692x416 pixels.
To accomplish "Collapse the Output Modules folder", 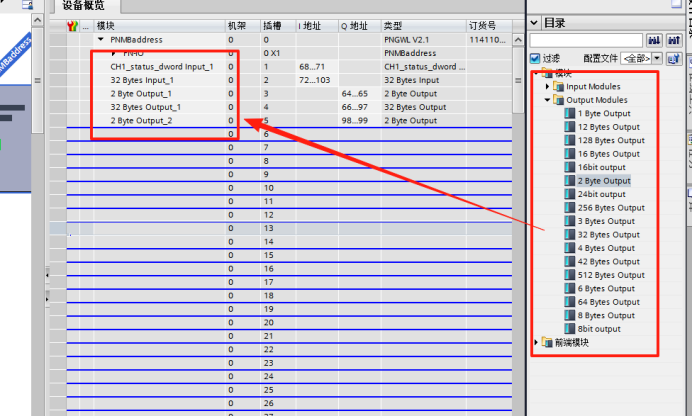I will click(x=547, y=100).
